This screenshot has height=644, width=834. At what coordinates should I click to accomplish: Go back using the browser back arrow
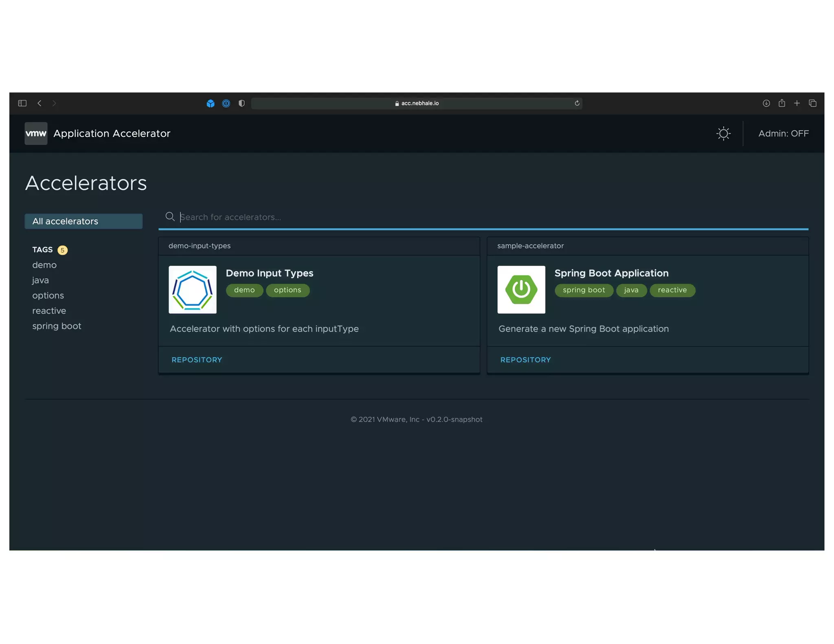point(40,103)
